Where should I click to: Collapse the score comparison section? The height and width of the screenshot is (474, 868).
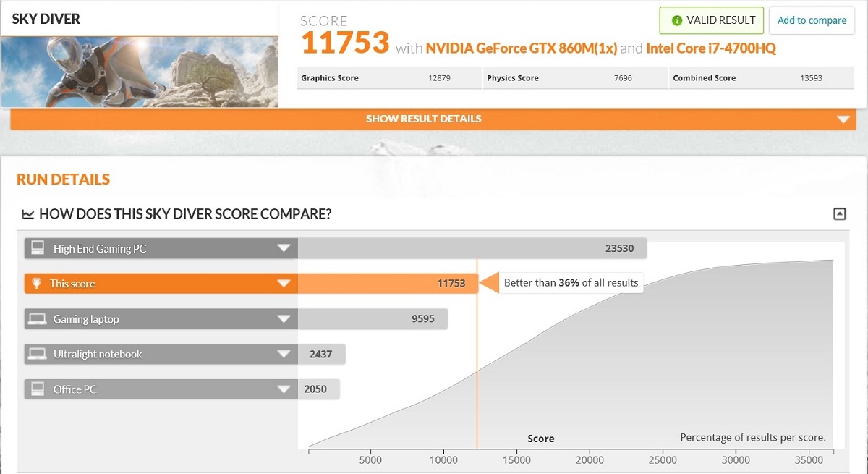(839, 213)
